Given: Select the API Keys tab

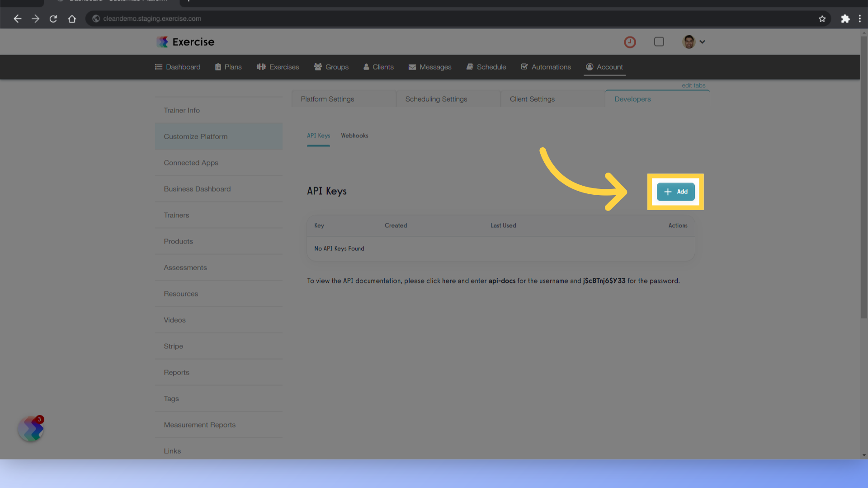Looking at the screenshot, I should [318, 135].
